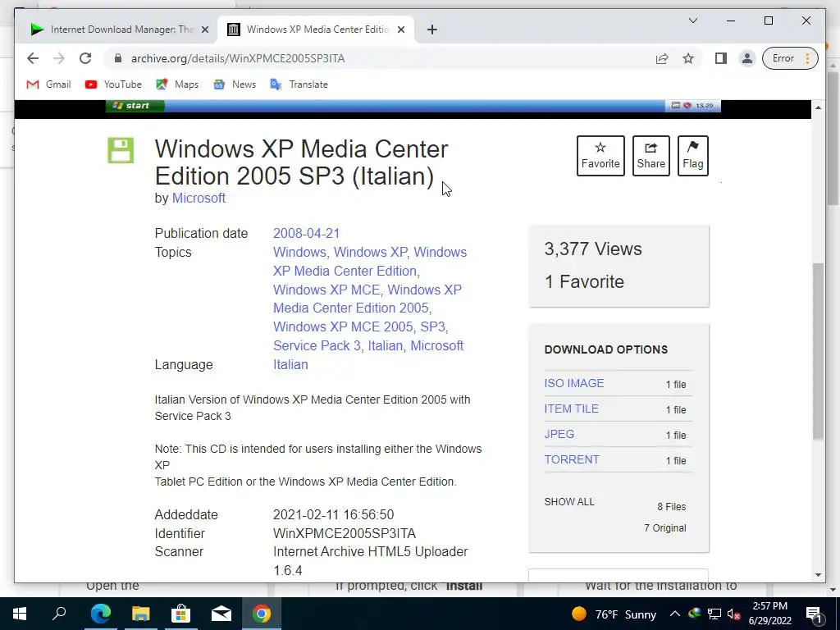The image size is (840, 630).
Task: Click the network tray icon
Action: point(714,614)
